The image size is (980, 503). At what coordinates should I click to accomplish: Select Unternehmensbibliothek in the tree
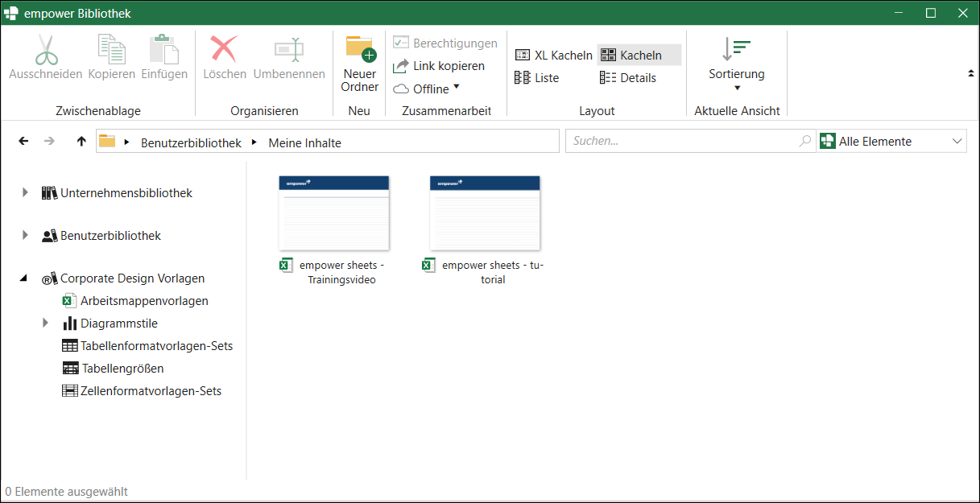tap(126, 193)
